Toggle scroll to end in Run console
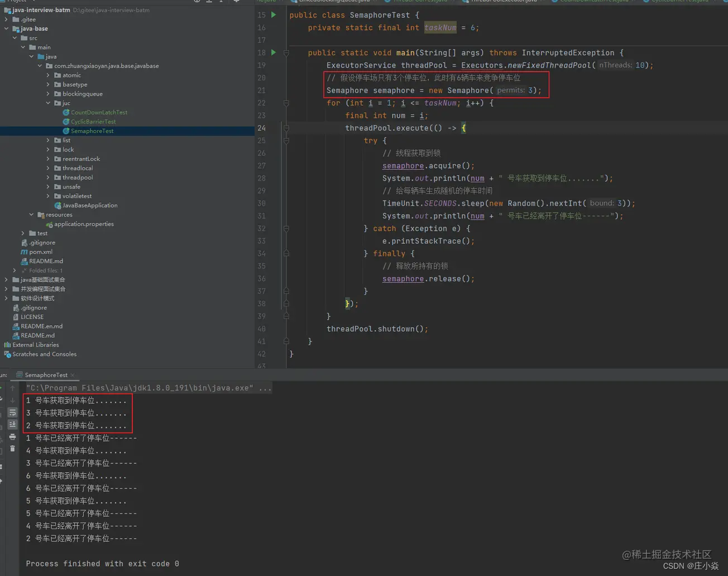This screenshot has height=576, width=728. (12, 425)
